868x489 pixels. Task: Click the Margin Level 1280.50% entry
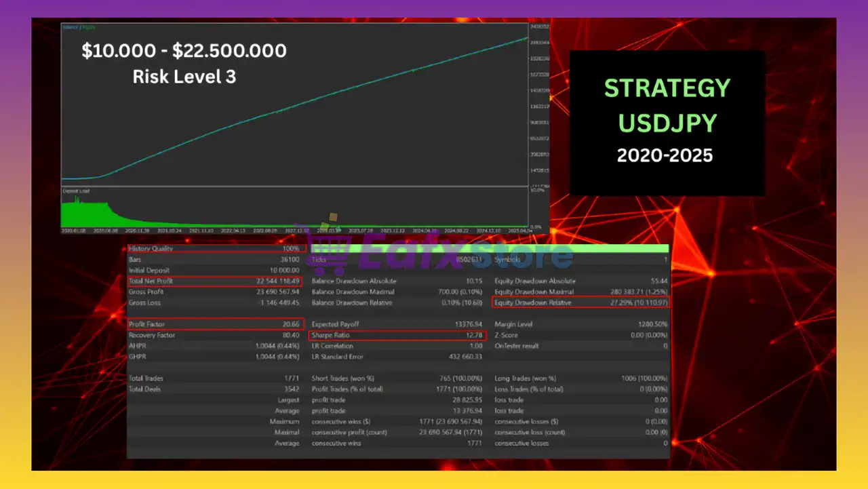pyautogui.click(x=580, y=324)
